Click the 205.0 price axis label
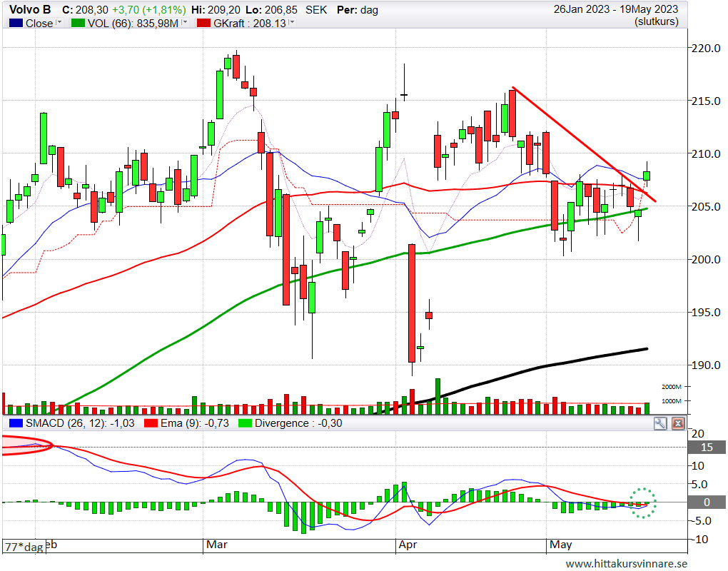Viewport: 728px width, 571px height. (x=706, y=206)
